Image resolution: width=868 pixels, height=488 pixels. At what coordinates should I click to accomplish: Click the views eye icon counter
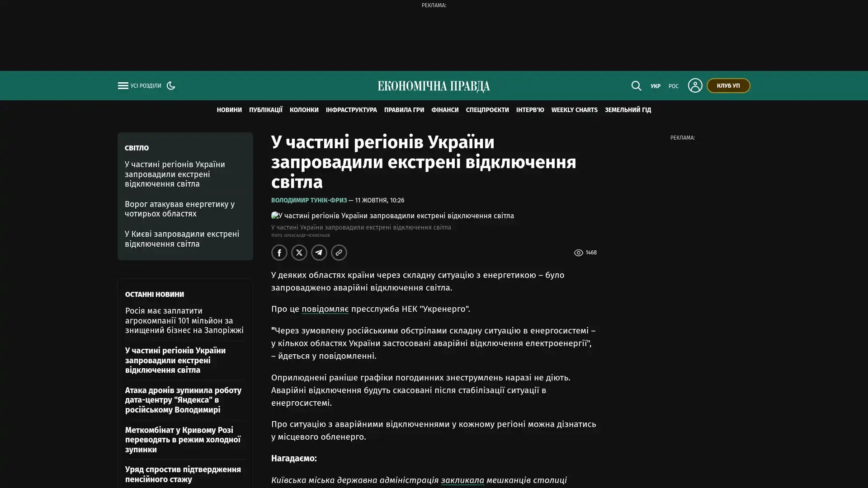(x=585, y=253)
